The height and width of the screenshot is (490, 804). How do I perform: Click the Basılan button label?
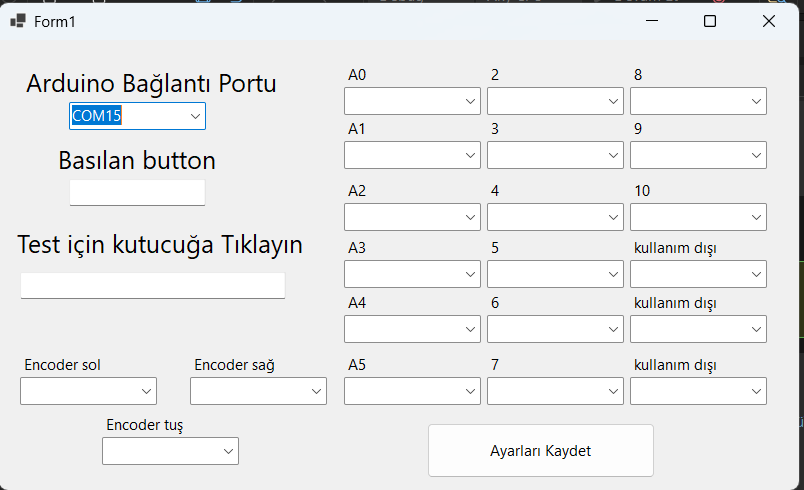tap(137, 160)
